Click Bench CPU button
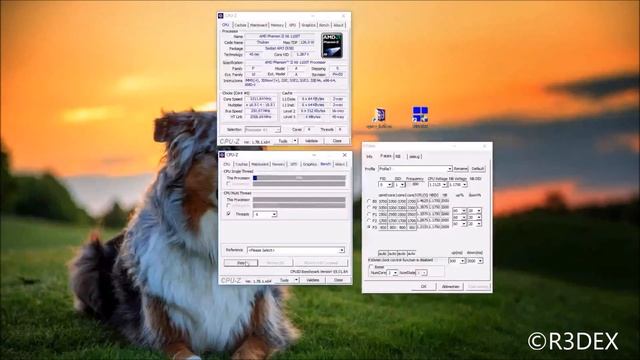The image size is (640, 360). click(241, 262)
